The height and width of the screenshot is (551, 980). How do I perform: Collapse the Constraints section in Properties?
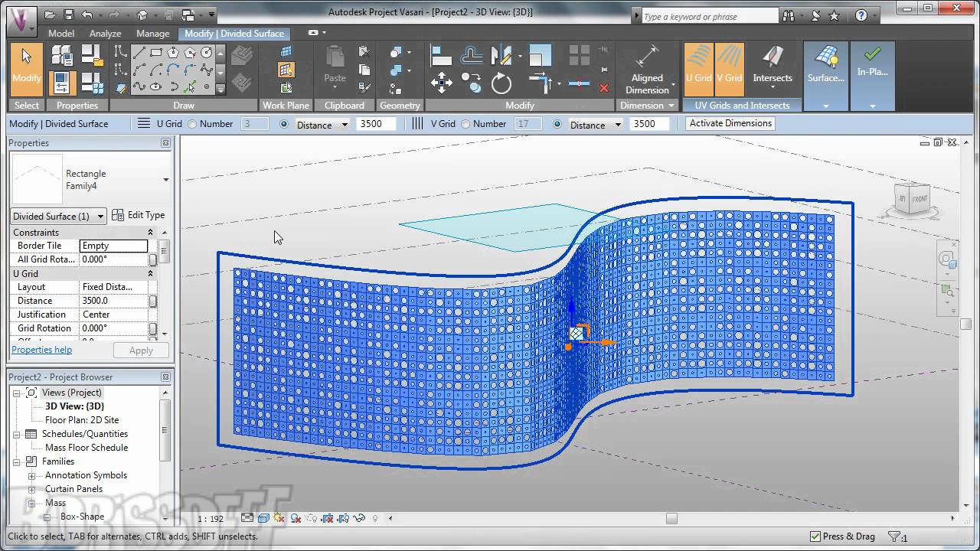150,233
